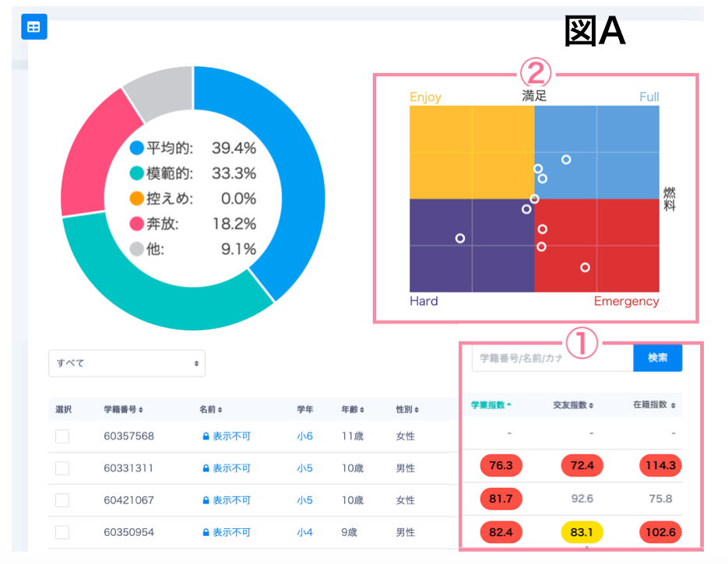Click the purple Hard quadrant label
The width and height of the screenshot is (728, 564).
click(x=424, y=301)
